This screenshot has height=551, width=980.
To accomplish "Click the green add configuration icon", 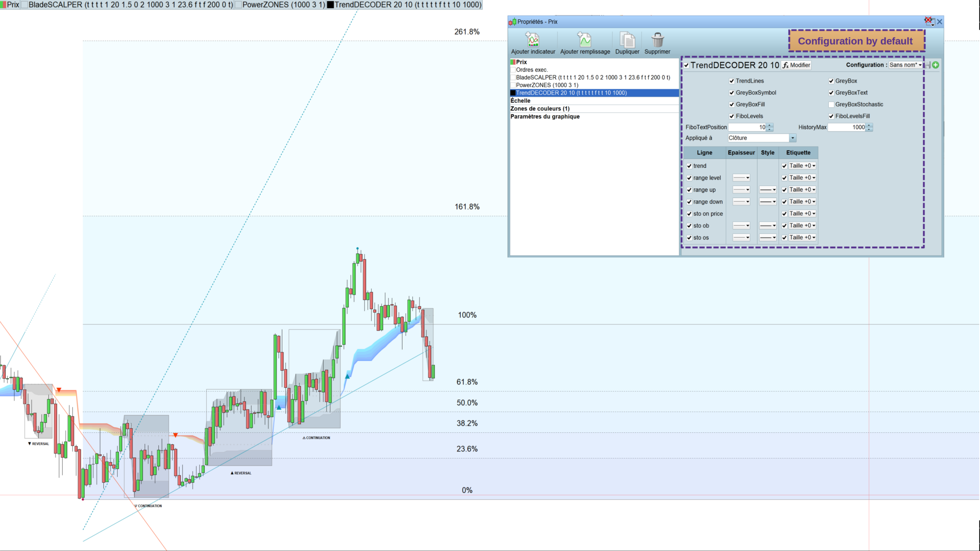I will point(935,65).
